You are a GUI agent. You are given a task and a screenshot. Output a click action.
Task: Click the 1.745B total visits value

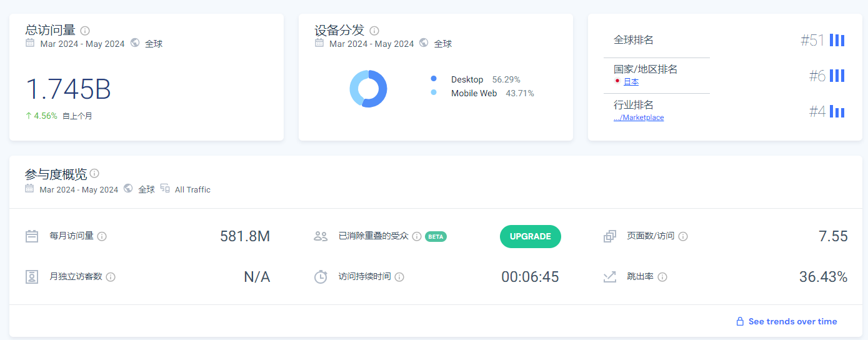[x=68, y=89]
